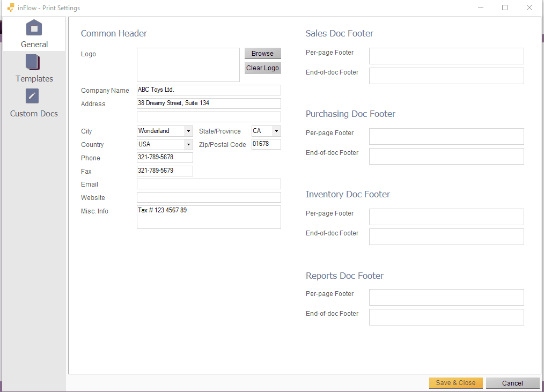Browse for a logo file

pos(263,54)
